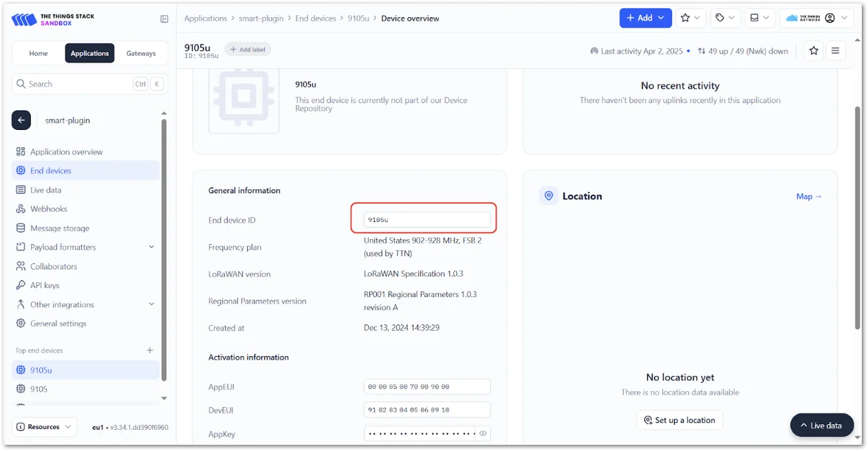The height and width of the screenshot is (451, 868).
Task: Click the location pin icon
Action: pos(548,196)
